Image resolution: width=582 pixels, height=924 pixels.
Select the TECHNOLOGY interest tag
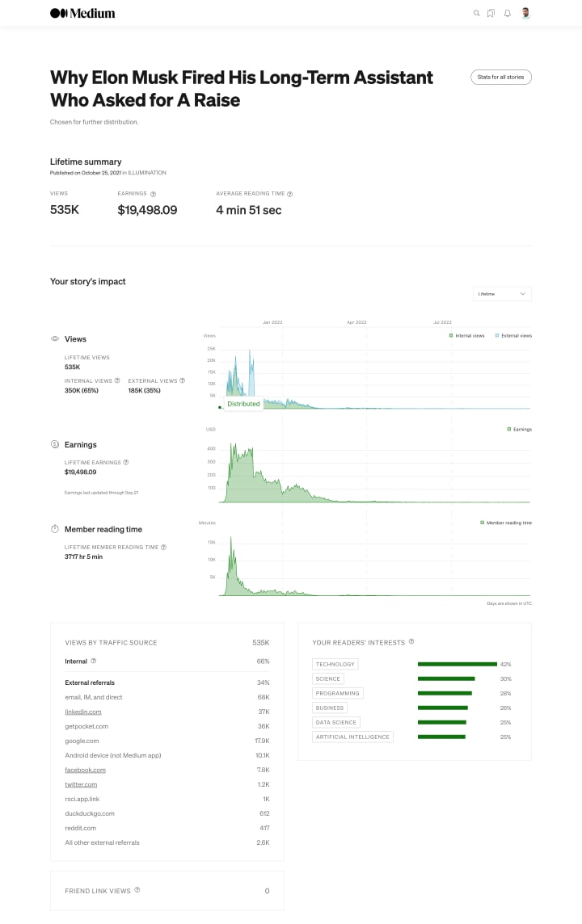pyautogui.click(x=335, y=664)
